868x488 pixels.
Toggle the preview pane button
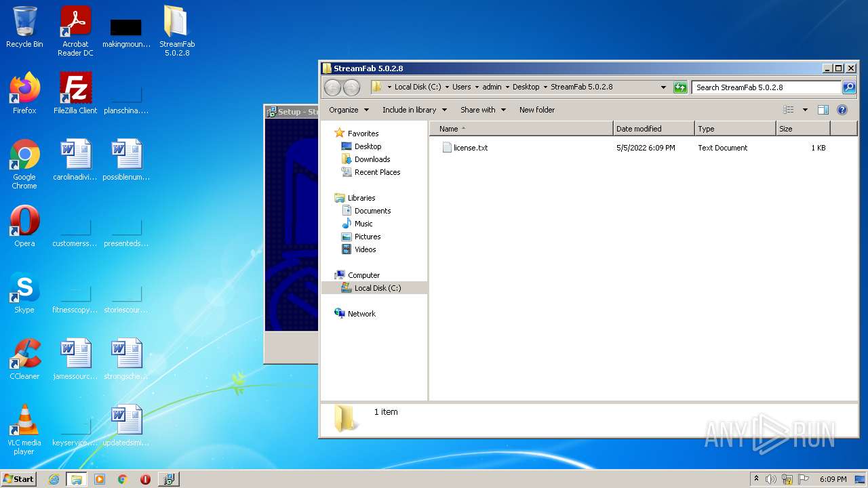[x=823, y=110]
